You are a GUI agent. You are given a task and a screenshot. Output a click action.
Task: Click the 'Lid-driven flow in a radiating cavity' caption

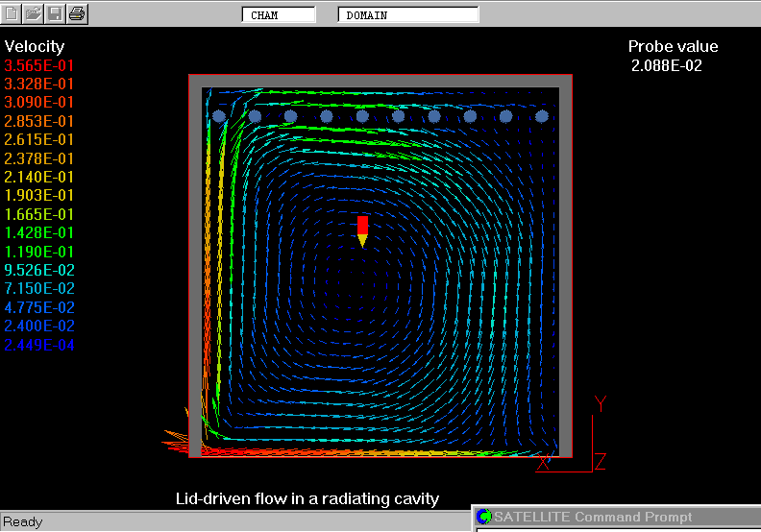coord(307,498)
